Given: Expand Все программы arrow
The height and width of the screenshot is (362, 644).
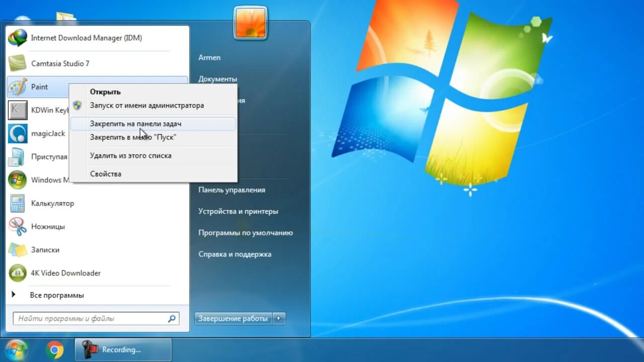Looking at the screenshot, I should tap(14, 295).
